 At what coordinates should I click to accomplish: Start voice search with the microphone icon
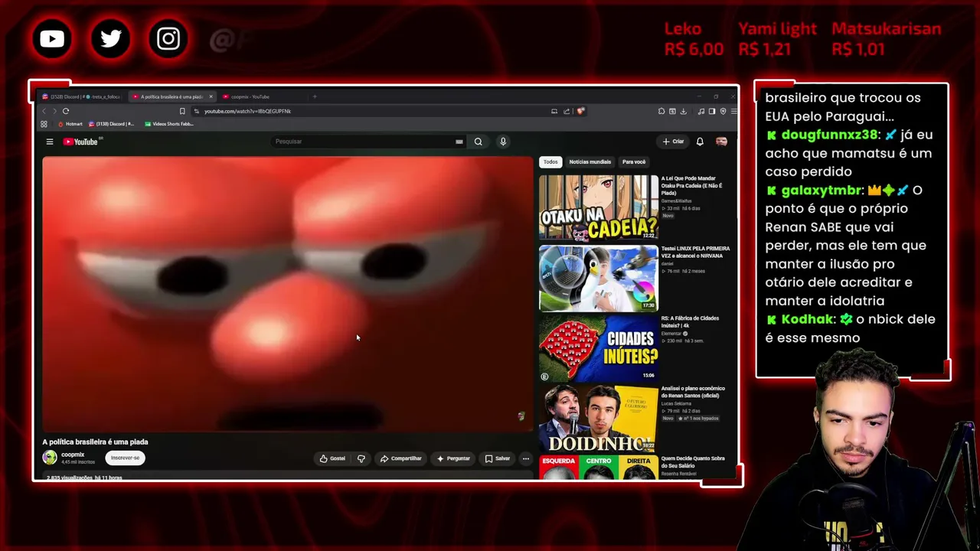[503, 142]
